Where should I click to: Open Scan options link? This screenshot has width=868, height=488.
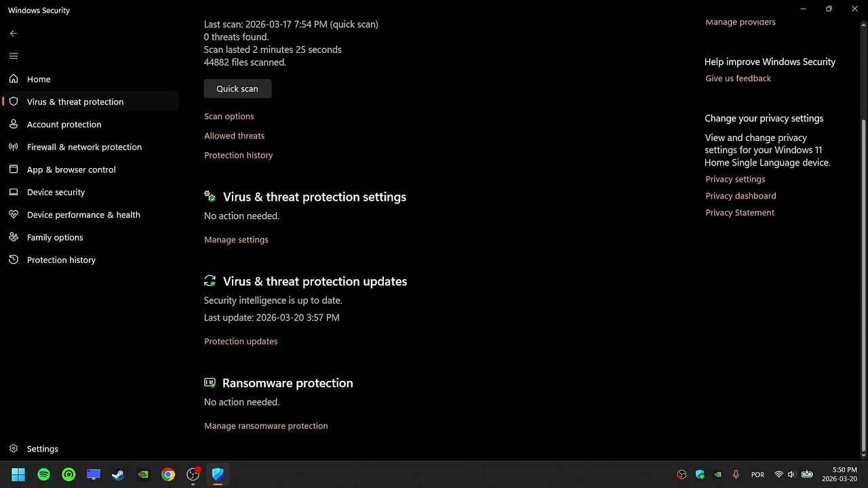click(229, 117)
